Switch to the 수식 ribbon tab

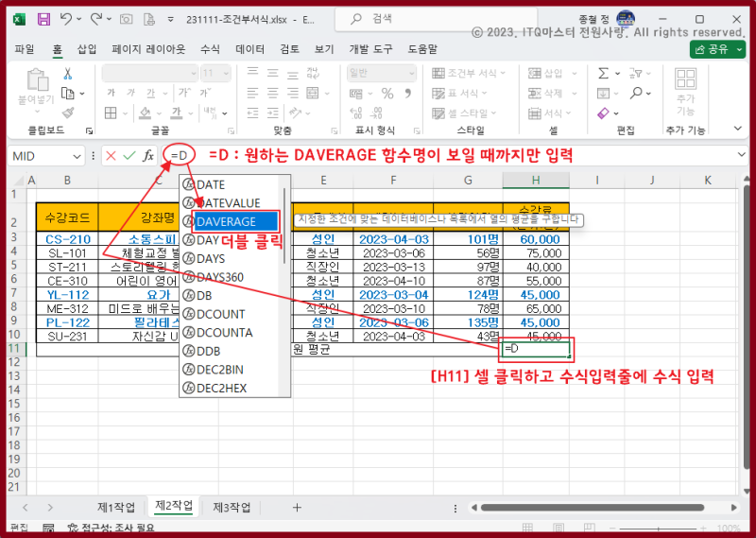pyautogui.click(x=210, y=49)
